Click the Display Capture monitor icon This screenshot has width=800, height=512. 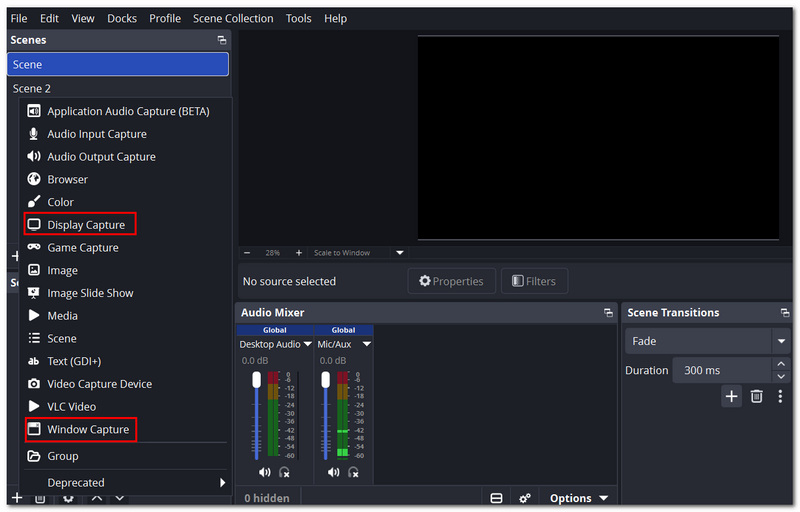(34, 224)
